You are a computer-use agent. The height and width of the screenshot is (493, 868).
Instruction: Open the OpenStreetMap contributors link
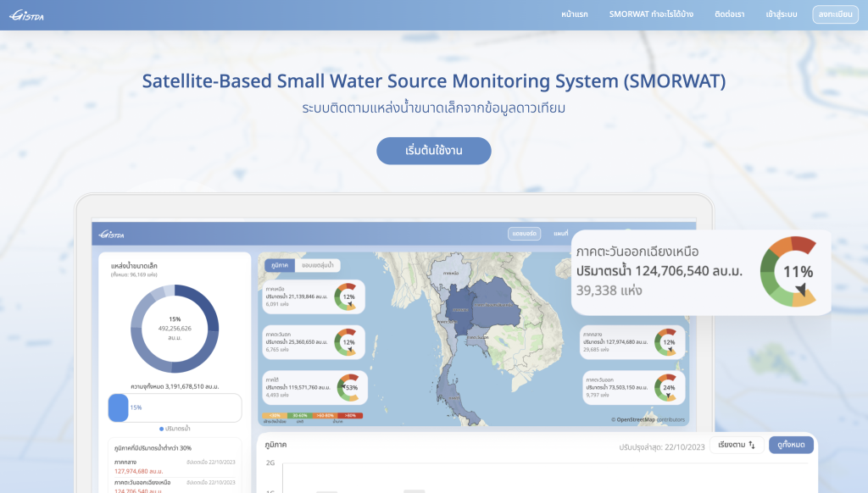click(x=648, y=419)
